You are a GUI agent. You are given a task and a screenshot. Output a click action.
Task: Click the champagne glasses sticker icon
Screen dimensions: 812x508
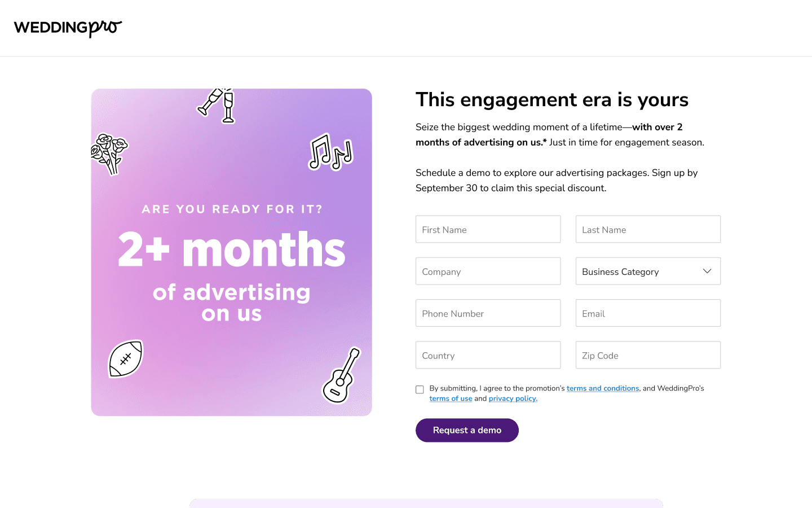[x=217, y=106]
